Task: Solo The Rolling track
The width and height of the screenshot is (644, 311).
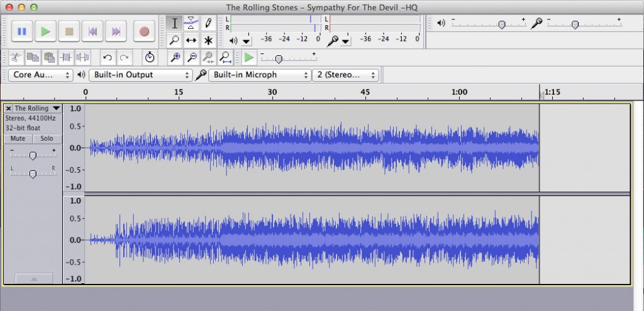Action: tap(47, 139)
